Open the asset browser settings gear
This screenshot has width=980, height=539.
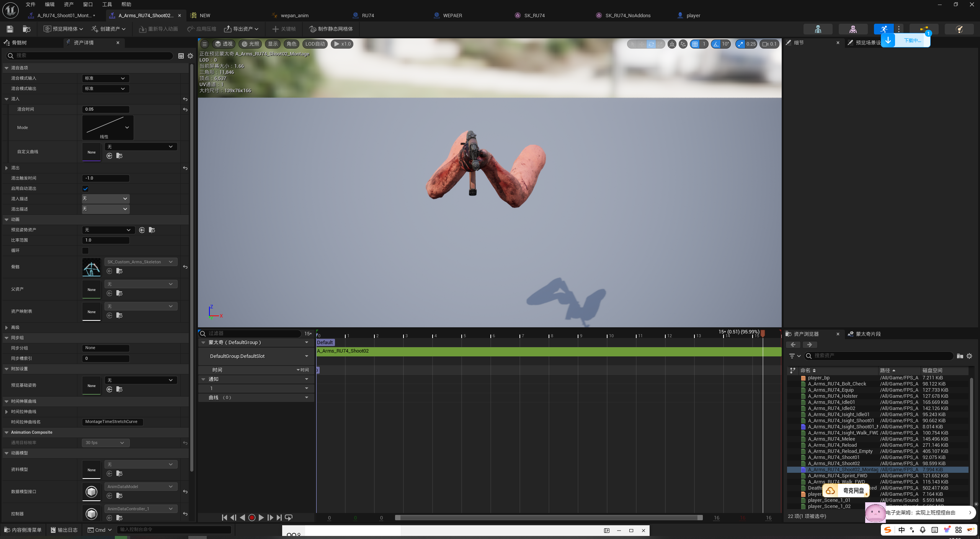(x=969, y=356)
